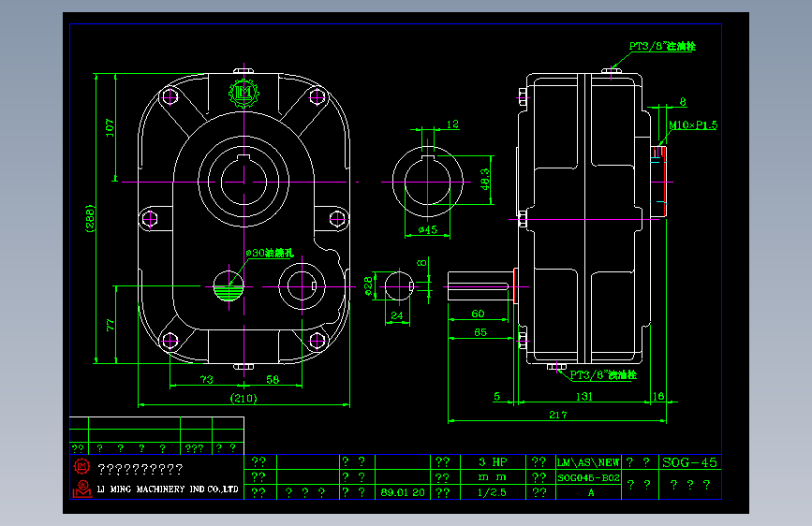Click the (210) overall width dimension

[x=244, y=398]
